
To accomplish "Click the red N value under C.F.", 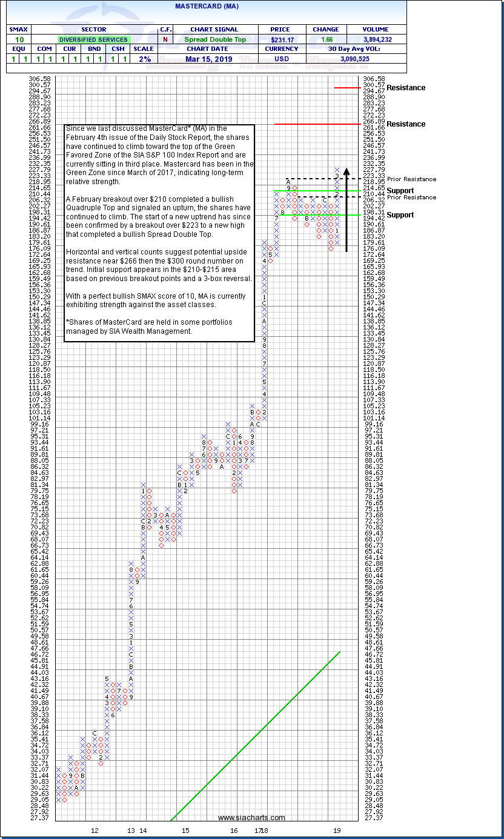I will tap(165, 39).
